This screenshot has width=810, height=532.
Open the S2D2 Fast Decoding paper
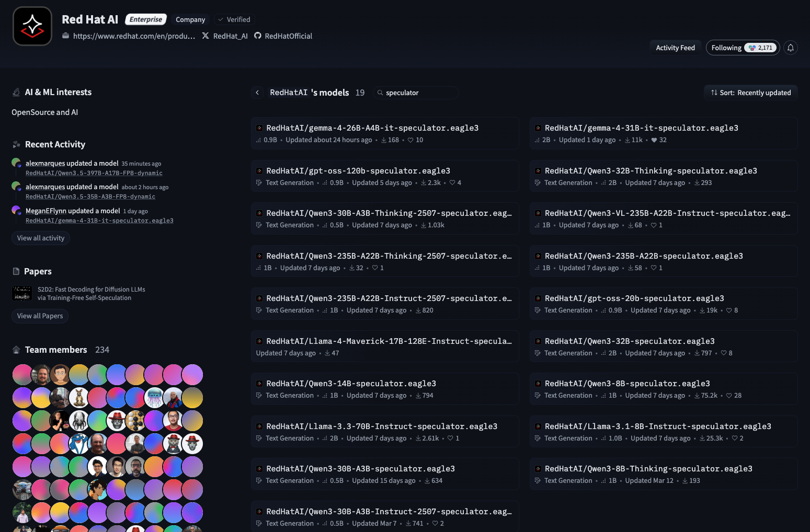[92, 294]
